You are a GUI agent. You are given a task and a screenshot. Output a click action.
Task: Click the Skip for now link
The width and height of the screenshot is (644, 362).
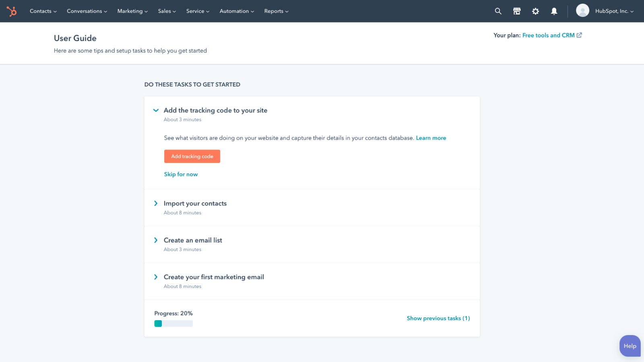(x=181, y=174)
